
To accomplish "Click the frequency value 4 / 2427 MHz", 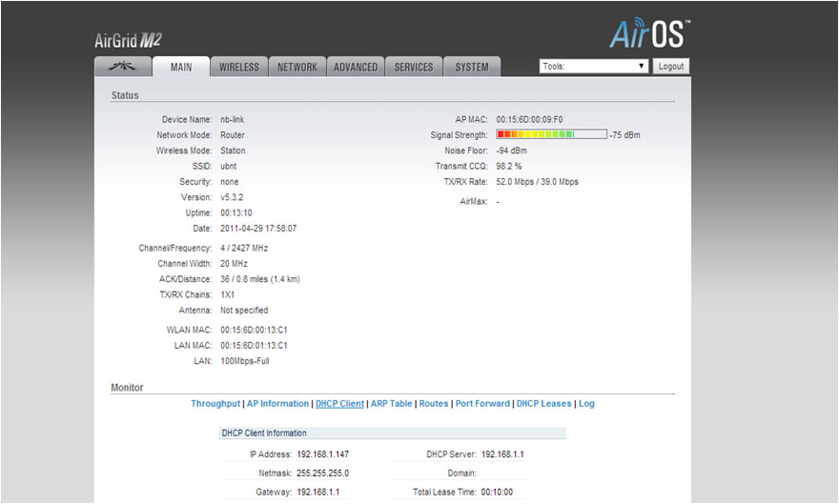I will click(x=244, y=248).
